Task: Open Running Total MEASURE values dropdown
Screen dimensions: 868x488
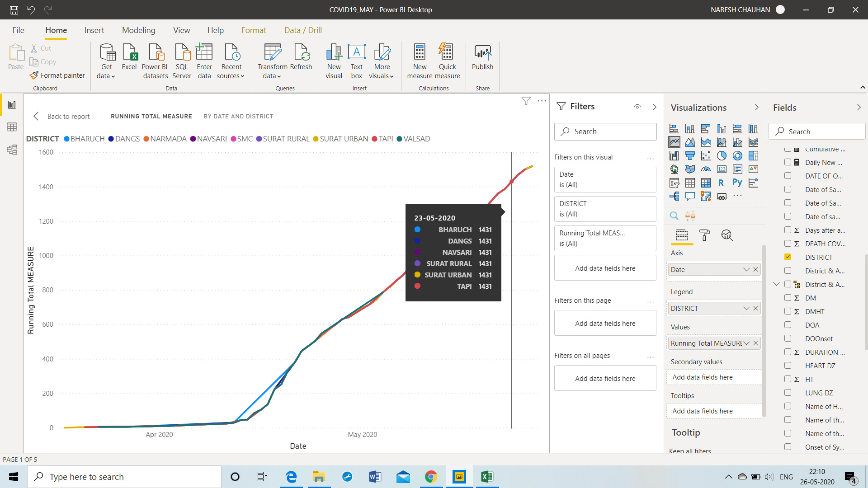Action: (x=746, y=343)
